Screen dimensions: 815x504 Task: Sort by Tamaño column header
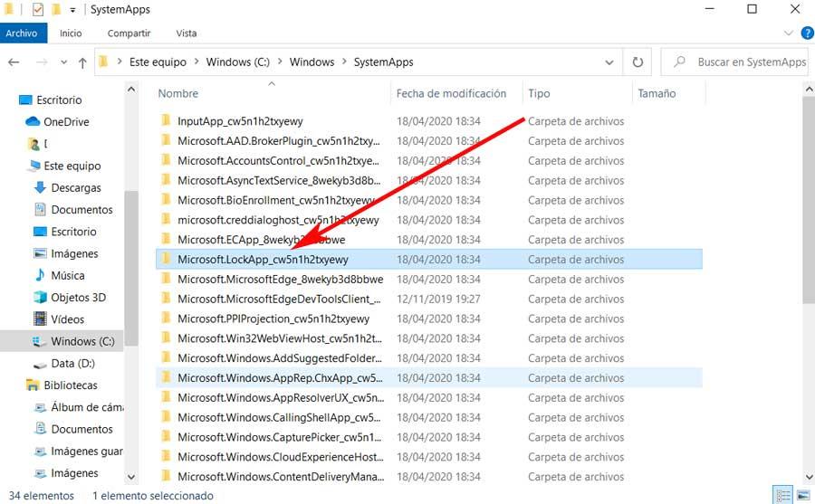(x=669, y=93)
